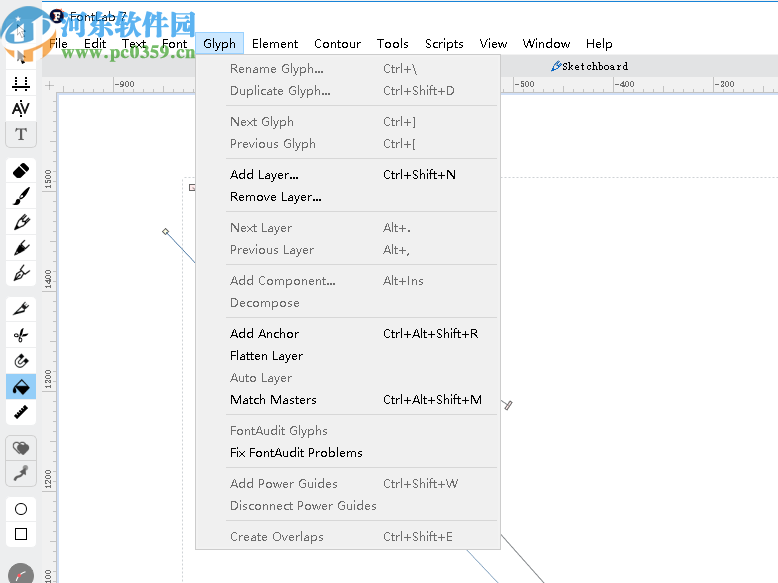Open the Sketchboard tab

(589, 66)
